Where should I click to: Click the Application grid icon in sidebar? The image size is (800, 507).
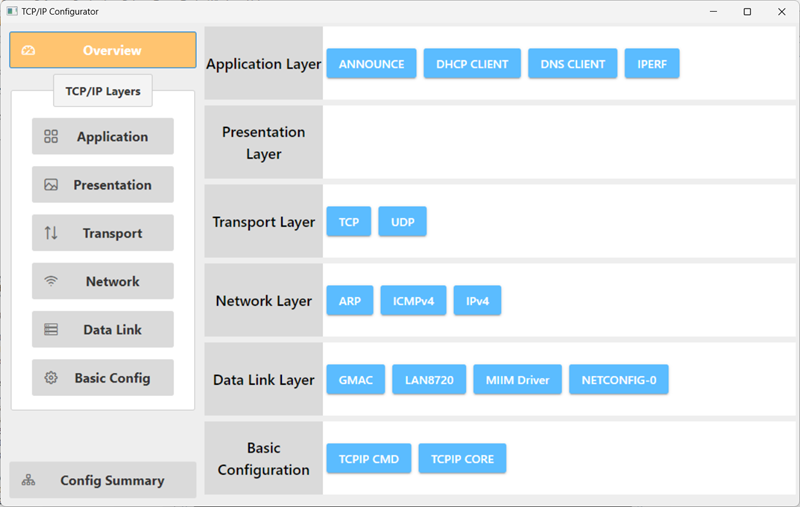(51, 136)
